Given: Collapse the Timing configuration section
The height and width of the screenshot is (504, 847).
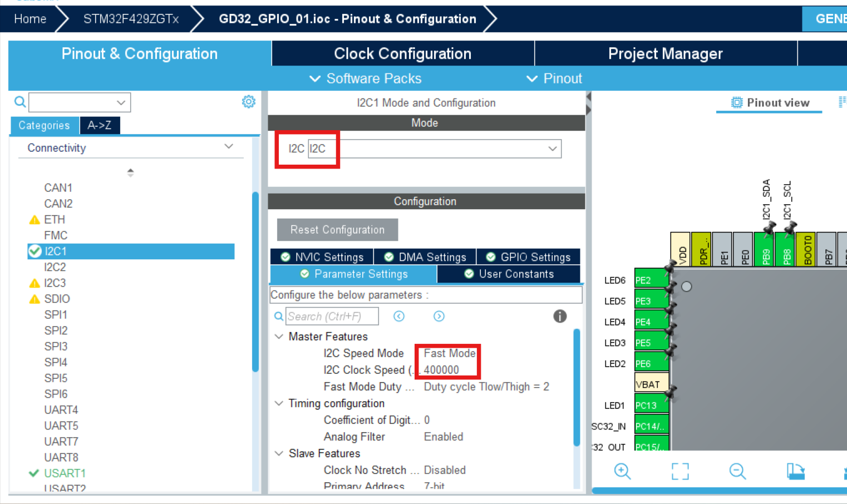Looking at the screenshot, I should [279, 403].
